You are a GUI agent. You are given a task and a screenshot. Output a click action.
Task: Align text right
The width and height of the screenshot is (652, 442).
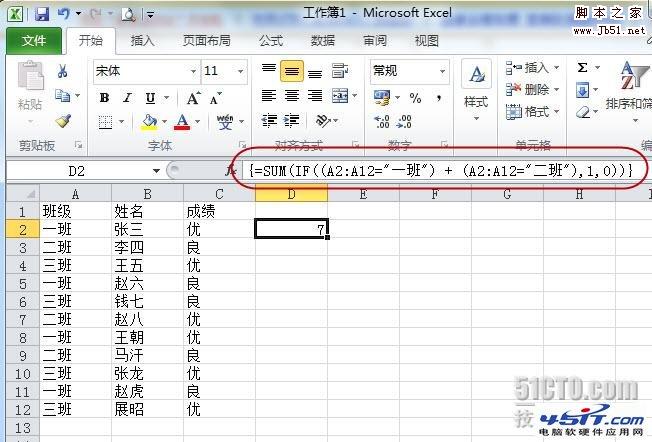tap(315, 96)
